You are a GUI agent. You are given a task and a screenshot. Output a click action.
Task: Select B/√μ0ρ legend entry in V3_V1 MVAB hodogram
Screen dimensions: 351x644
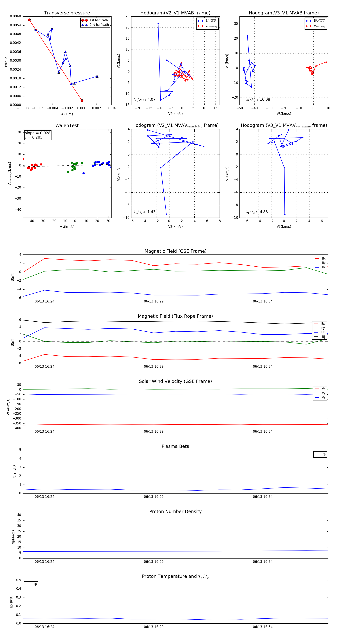(316, 21)
